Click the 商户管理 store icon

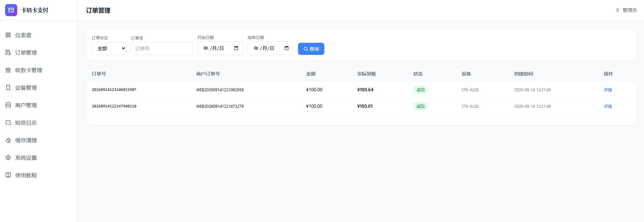pyautogui.click(x=8, y=105)
